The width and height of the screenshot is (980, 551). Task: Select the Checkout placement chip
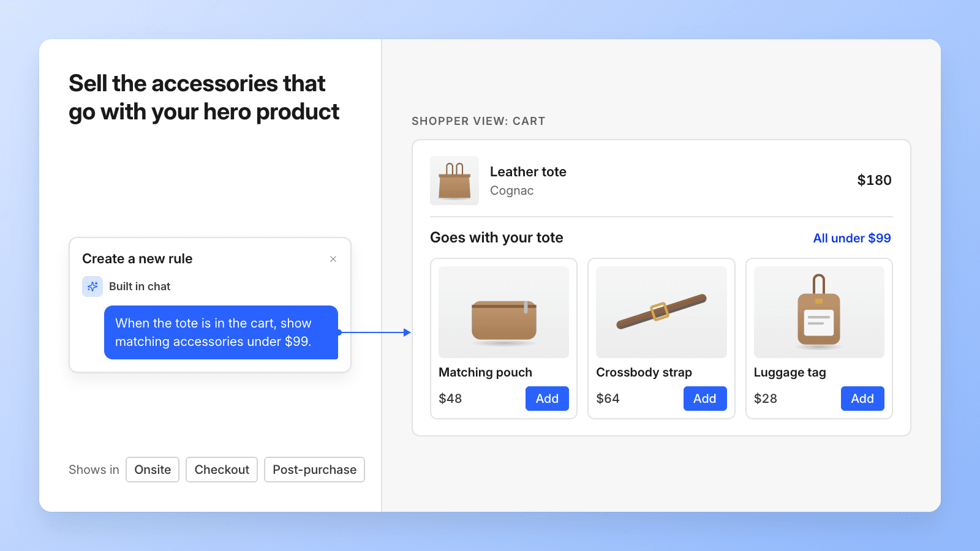coord(222,470)
